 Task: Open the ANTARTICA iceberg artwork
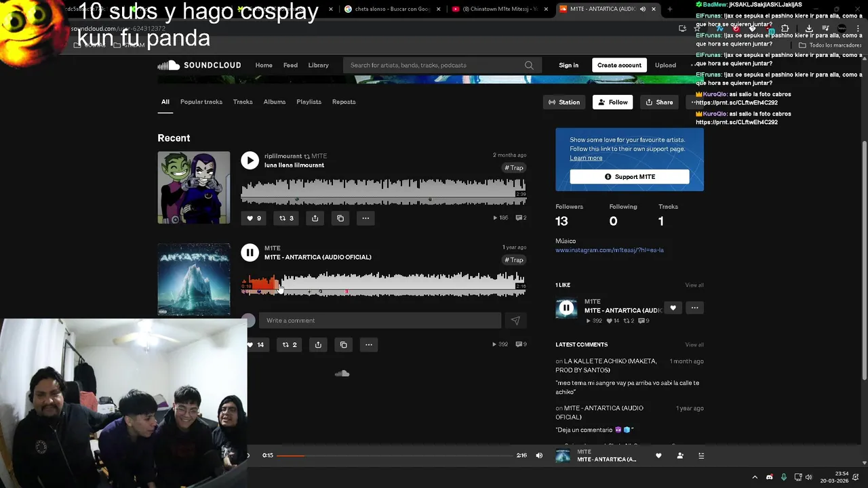tap(194, 279)
